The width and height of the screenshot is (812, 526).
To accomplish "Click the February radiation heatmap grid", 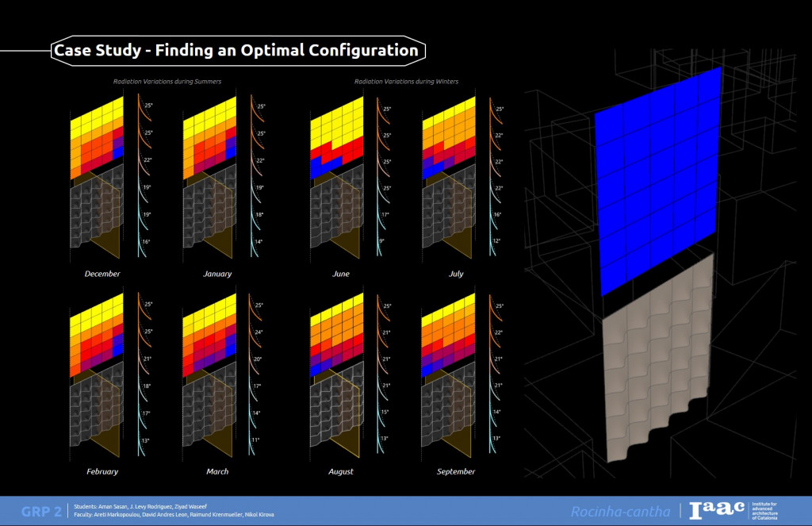I will click(x=98, y=335).
